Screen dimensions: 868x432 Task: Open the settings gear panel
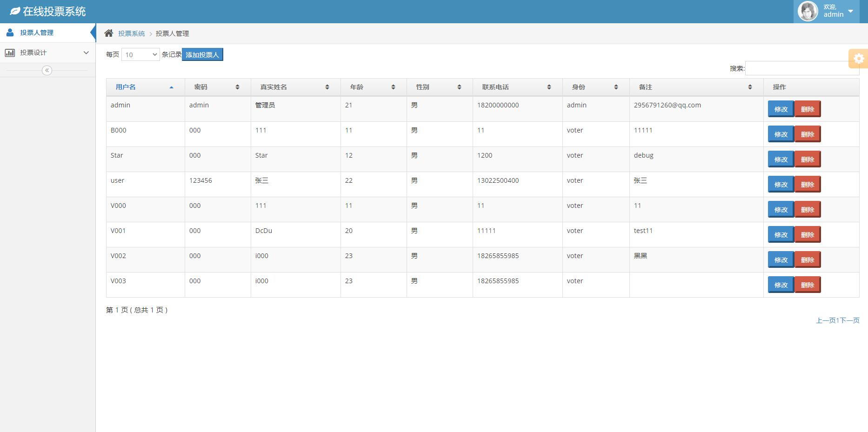[859, 59]
